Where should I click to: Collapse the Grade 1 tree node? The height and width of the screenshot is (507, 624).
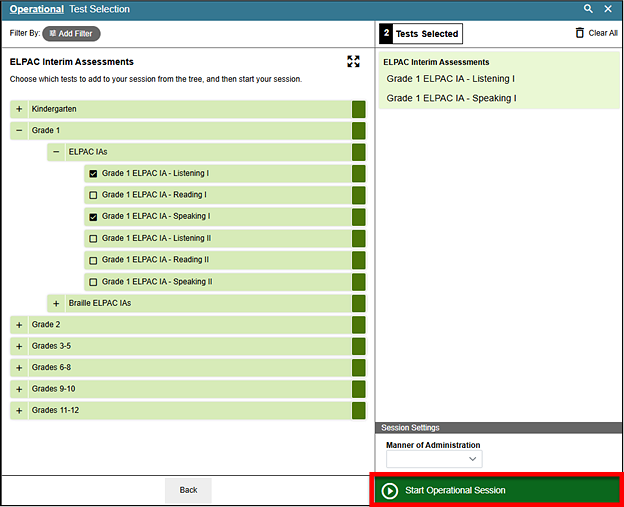click(19, 131)
